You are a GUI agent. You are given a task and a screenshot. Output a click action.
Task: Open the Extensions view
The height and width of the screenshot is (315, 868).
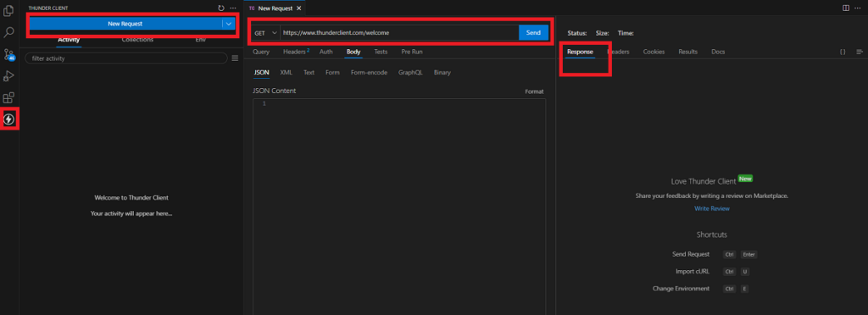(8, 98)
